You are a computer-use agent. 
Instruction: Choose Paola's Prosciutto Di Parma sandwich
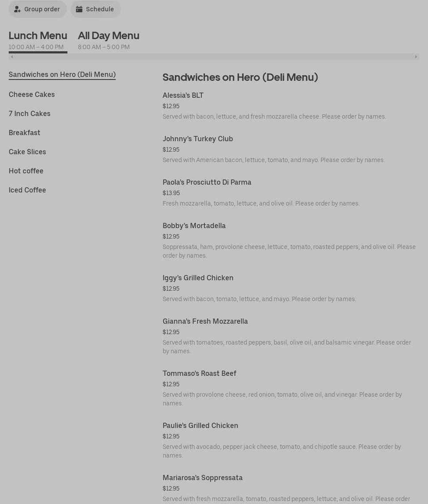[207, 182]
